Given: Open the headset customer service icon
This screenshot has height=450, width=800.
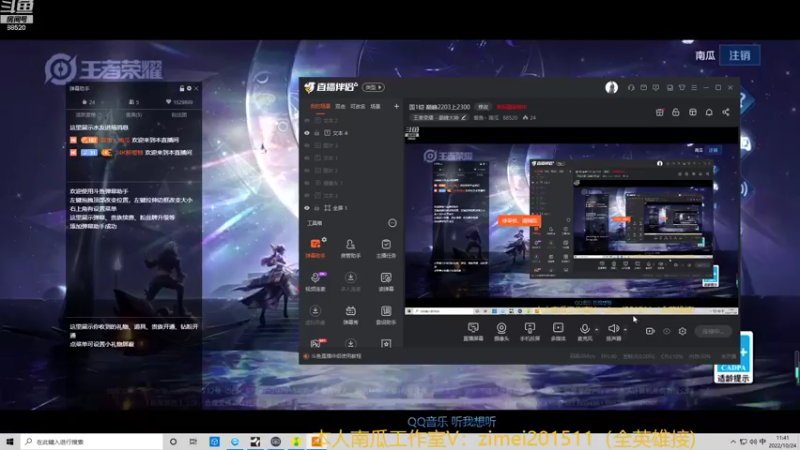Looking at the screenshot, I should point(631,87).
